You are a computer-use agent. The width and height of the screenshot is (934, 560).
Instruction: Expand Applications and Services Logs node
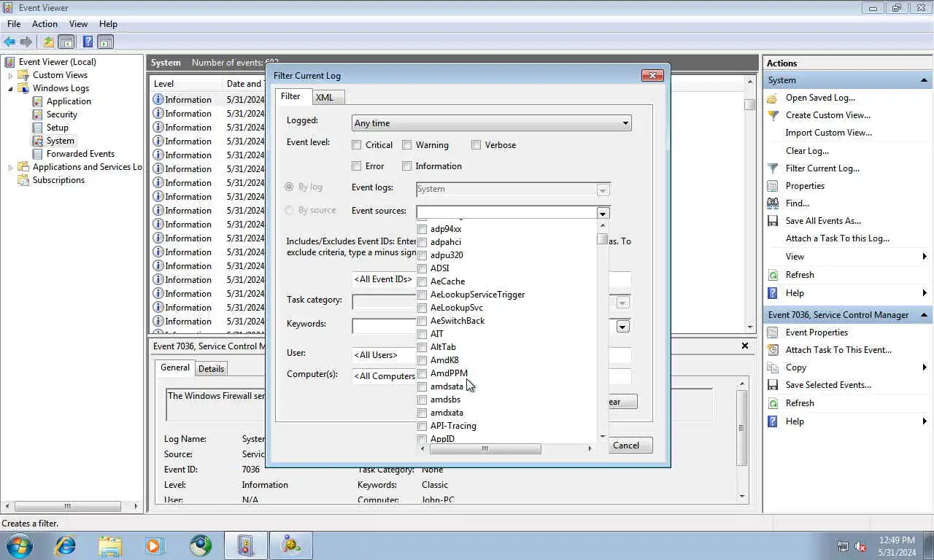[x=10, y=167]
